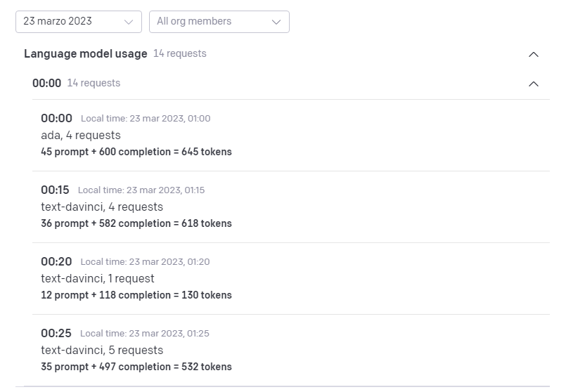Collapse the Language model usage section chevron

point(534,54)
